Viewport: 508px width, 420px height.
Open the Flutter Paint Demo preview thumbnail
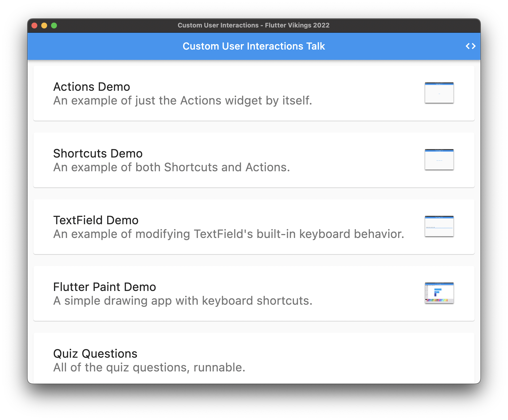[x=439, y=293]
